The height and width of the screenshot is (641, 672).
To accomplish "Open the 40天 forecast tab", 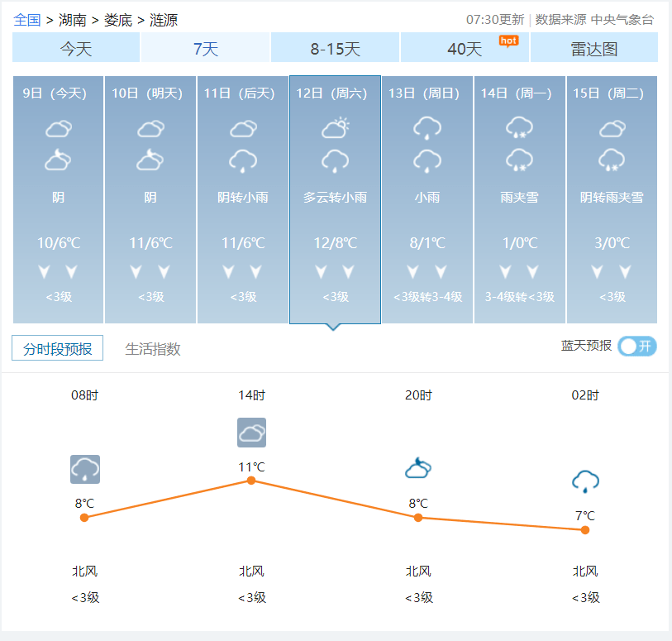I will tap(464, 48).
